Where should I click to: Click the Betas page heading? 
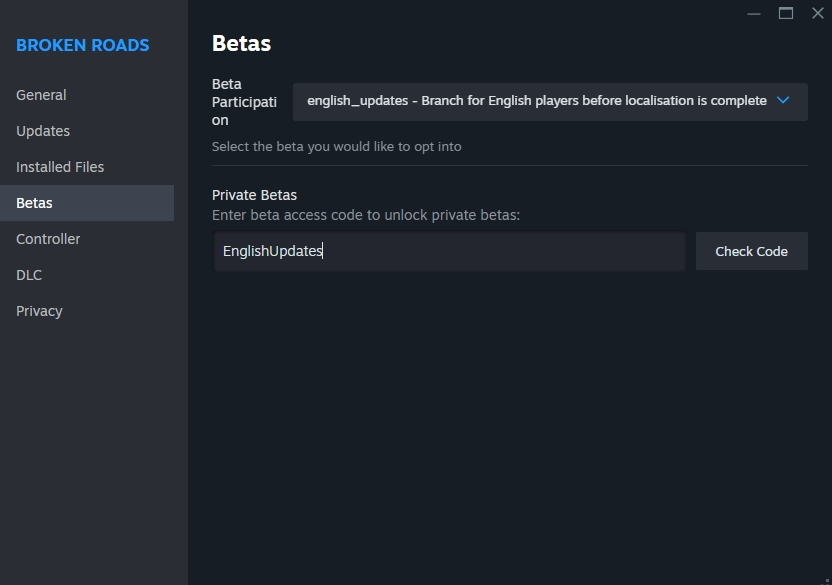[241, 44]
